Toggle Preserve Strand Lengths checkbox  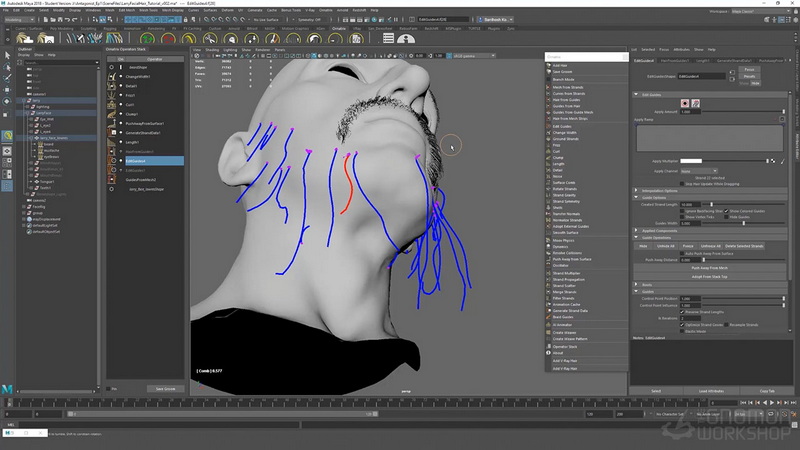click(x=682, y=312)
